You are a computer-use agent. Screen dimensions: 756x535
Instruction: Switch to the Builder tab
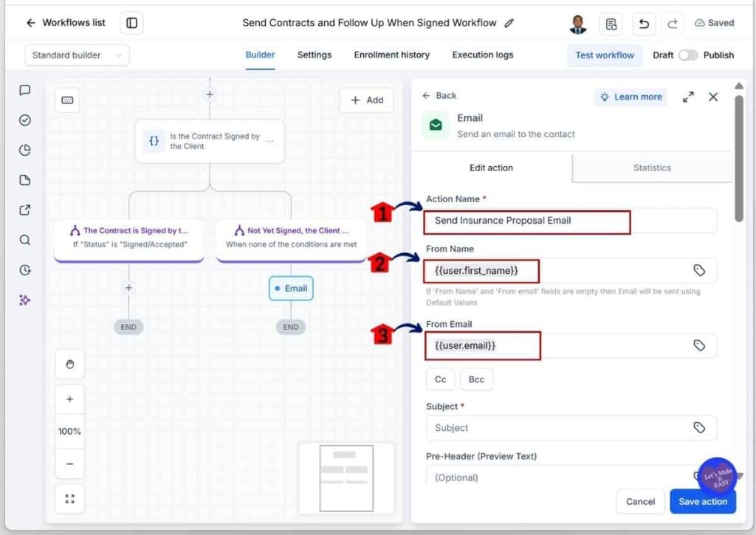click(260, 55)
